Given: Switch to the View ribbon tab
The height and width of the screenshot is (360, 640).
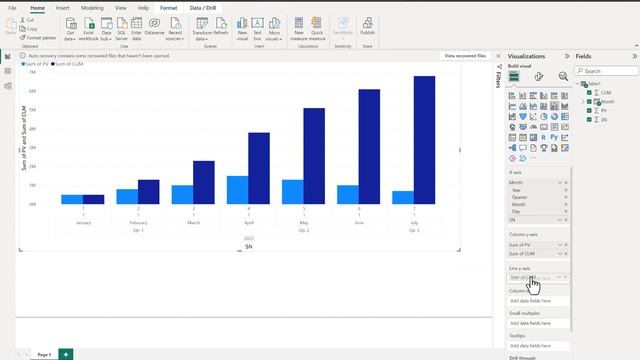Looking at the screenshot, I should (120, 8).
